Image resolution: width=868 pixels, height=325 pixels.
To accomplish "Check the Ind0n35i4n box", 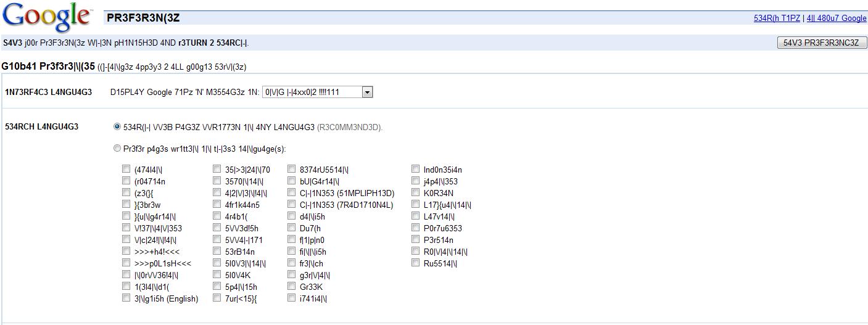I will [416, 169].
